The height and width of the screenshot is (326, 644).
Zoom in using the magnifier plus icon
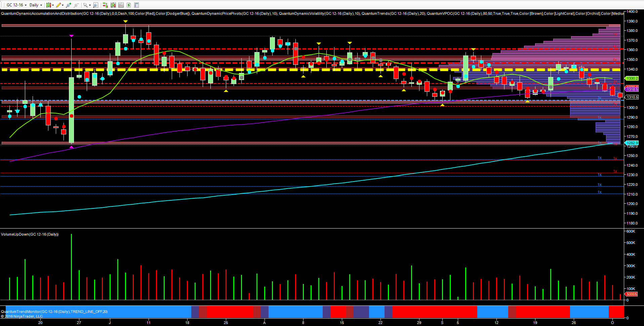coord(68,5)
